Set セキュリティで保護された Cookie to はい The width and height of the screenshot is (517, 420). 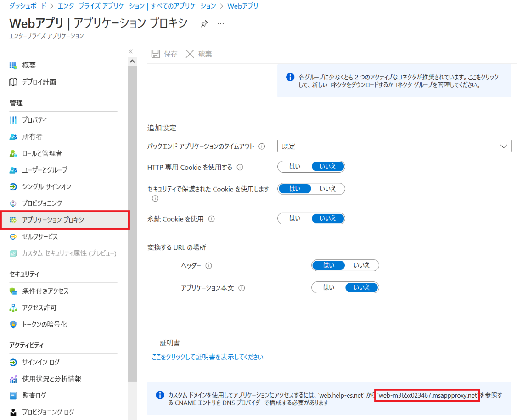point(295,189)
